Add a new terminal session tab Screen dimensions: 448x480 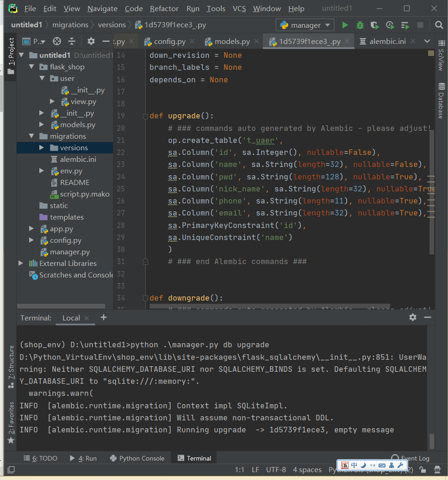point(104,317)
